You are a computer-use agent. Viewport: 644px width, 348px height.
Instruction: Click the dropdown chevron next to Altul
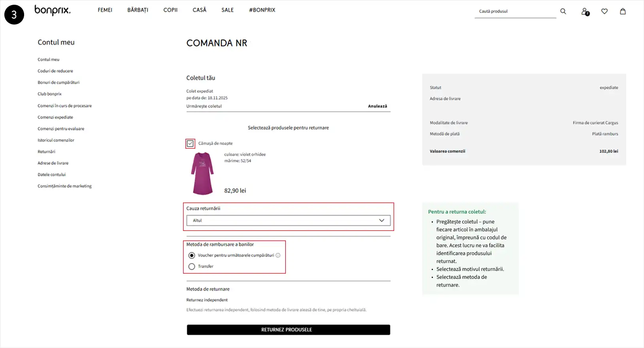pyautogui.click(x=381, y=221)
